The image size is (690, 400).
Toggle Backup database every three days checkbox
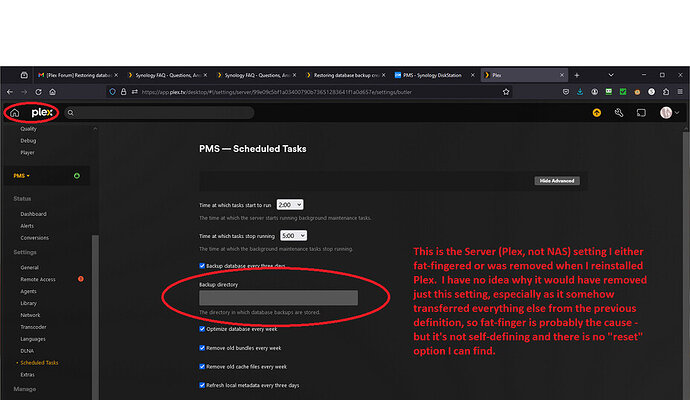tap(202, 266)
